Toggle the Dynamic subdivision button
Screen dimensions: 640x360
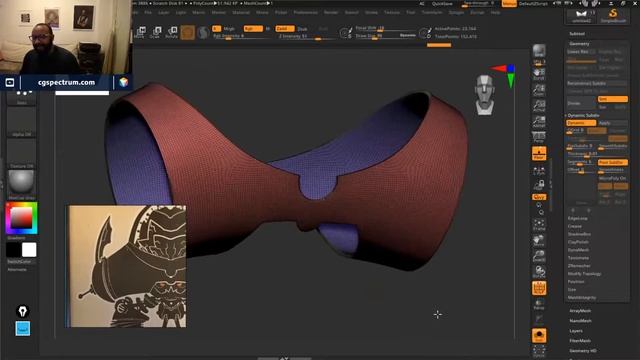click(x=581, y=123)
